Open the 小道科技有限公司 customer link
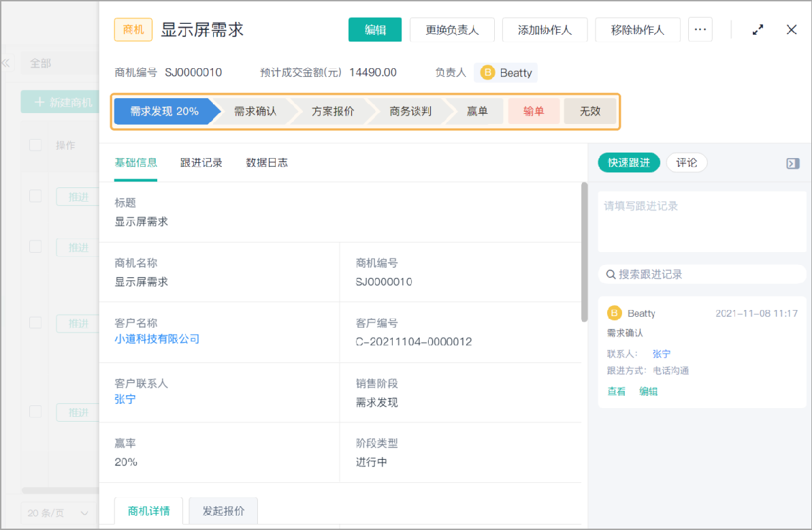 [157, 339]
